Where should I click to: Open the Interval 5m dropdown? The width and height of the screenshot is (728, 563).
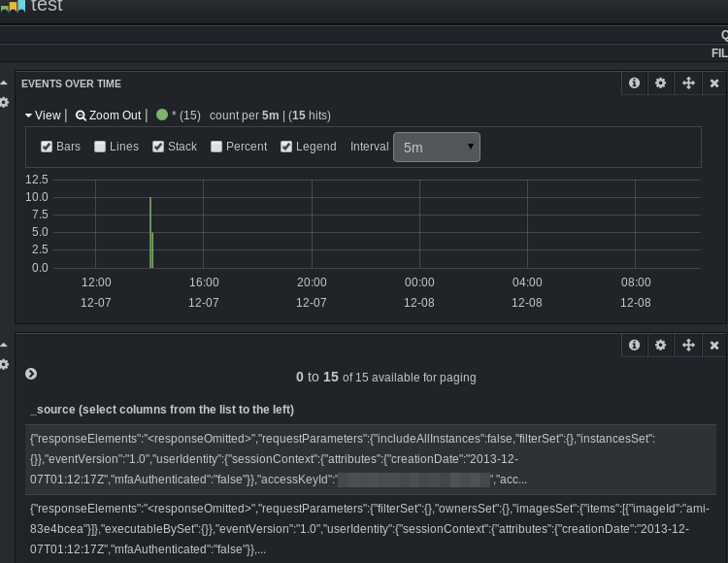click(x=437, y=148)
